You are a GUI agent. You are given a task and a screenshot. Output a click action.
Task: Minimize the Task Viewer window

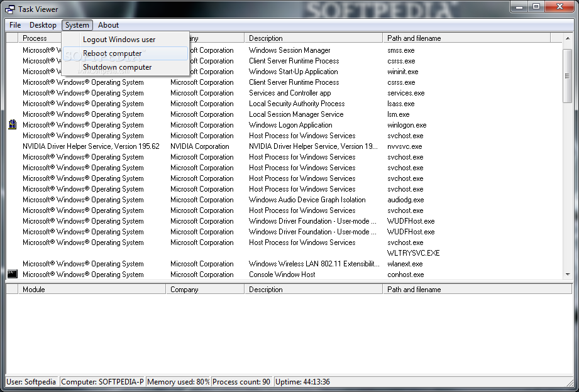[519, 7]
